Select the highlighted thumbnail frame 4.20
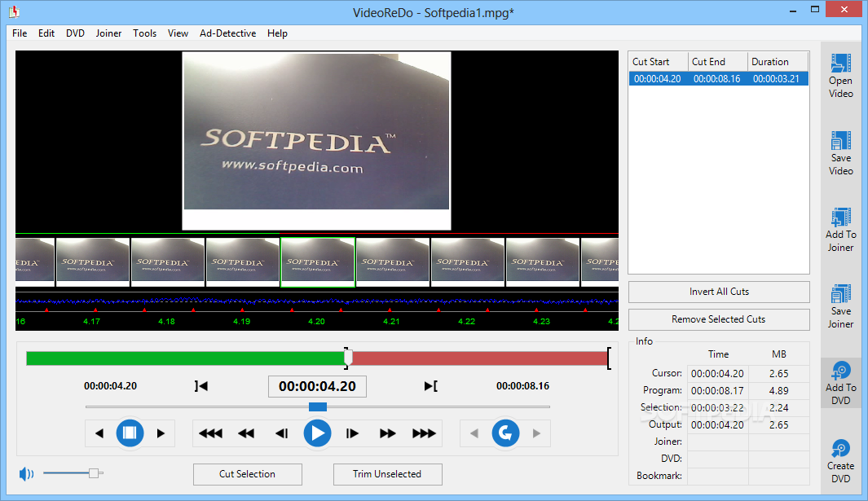Screen dimensions: 868x501 (318, 262)
